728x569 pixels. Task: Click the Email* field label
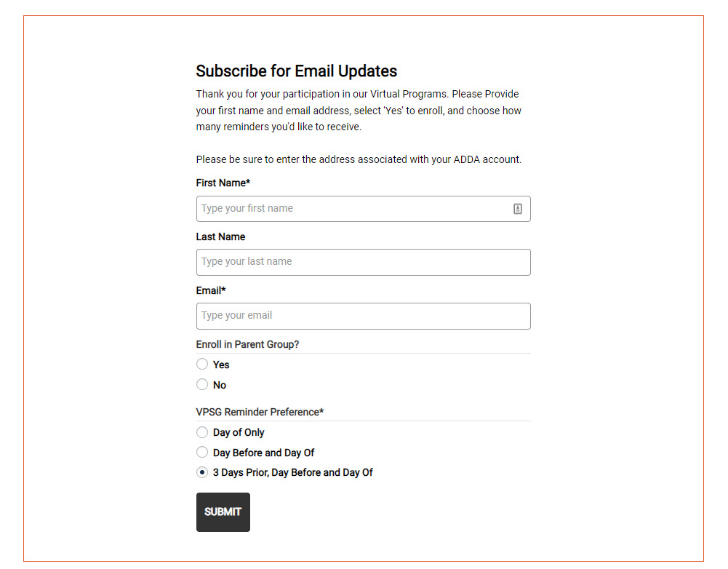211,290
